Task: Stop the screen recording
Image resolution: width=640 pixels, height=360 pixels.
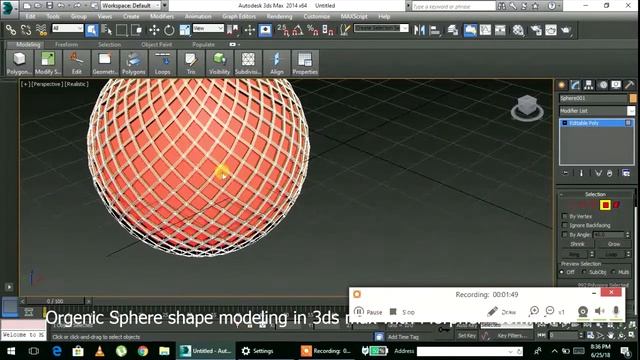Action: [402, 312]
